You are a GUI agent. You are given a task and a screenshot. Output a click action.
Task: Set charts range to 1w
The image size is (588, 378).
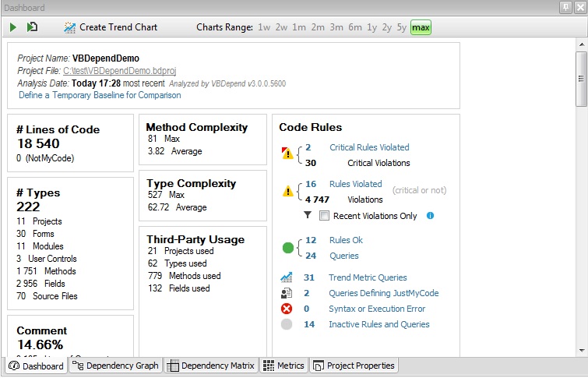[x=264, y=27]
